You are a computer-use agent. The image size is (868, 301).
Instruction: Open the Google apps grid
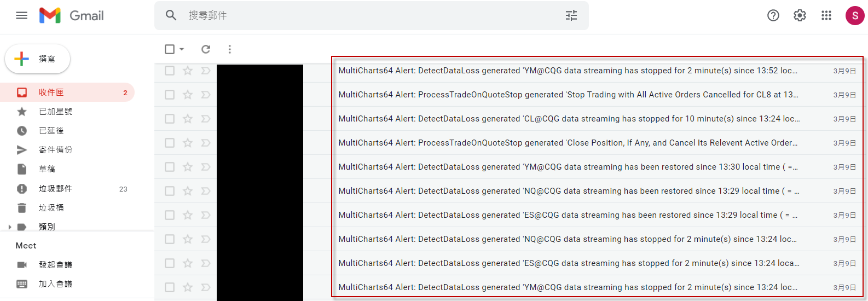click(x=826, y=15)
